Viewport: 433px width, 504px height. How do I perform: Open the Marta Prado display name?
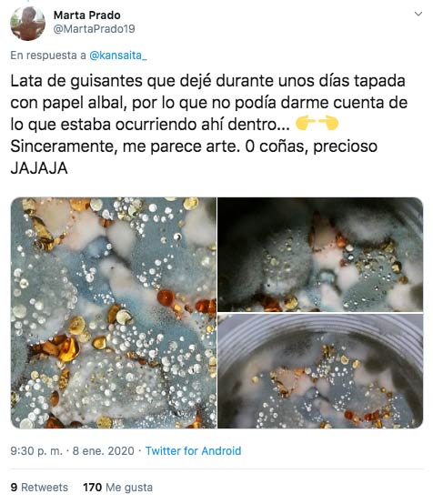[x=86, y=15]
